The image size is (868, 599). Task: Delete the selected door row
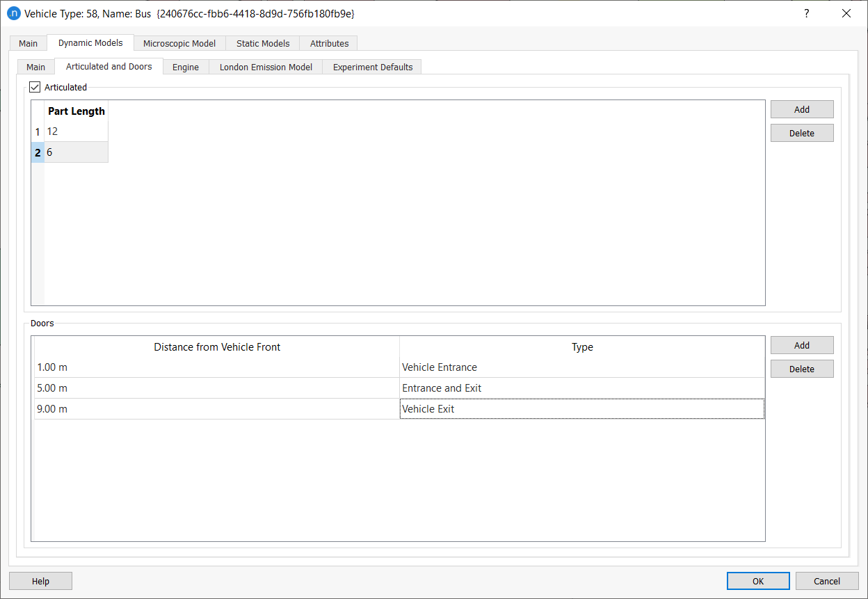(x=801, y=369)
